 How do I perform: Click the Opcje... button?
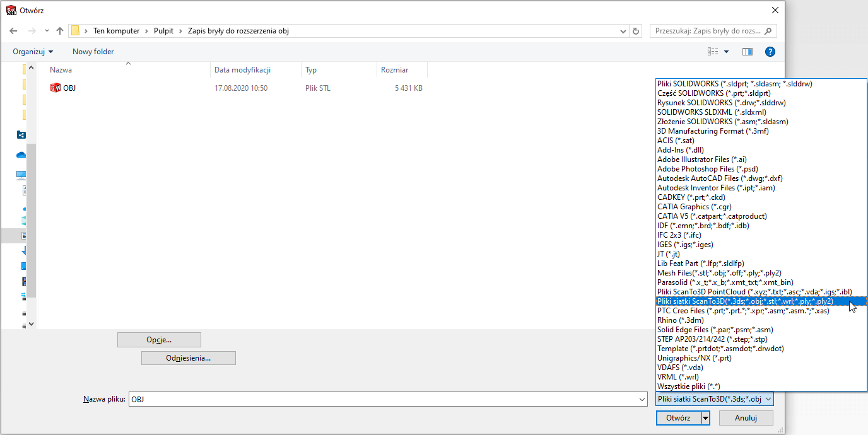point(159,340)
